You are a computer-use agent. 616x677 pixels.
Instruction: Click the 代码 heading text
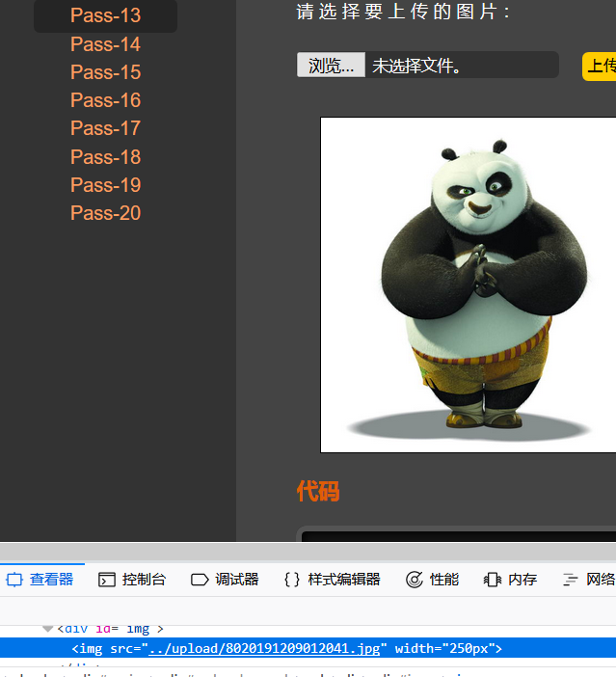point(318,491)
